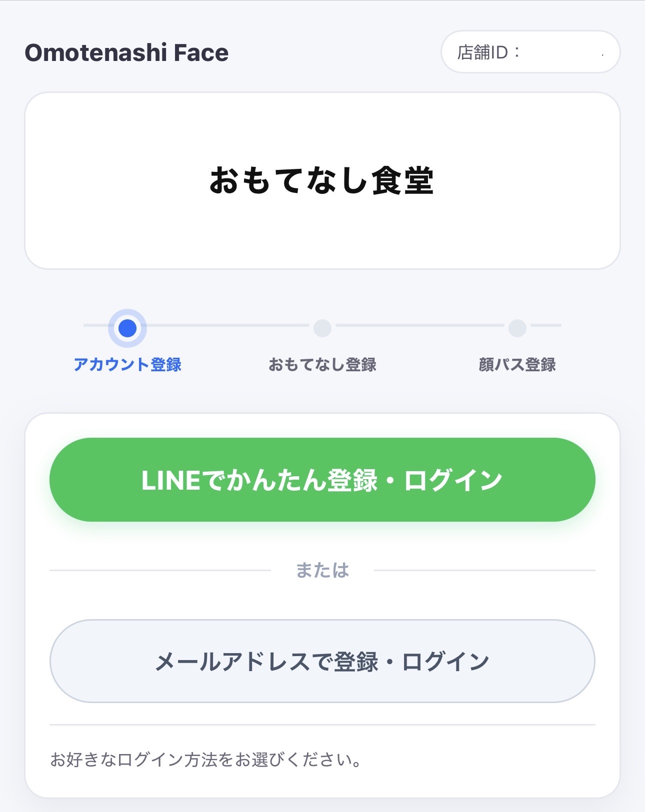
Task: Select the アカウント登録 step label
Action: tap(127, 365)
